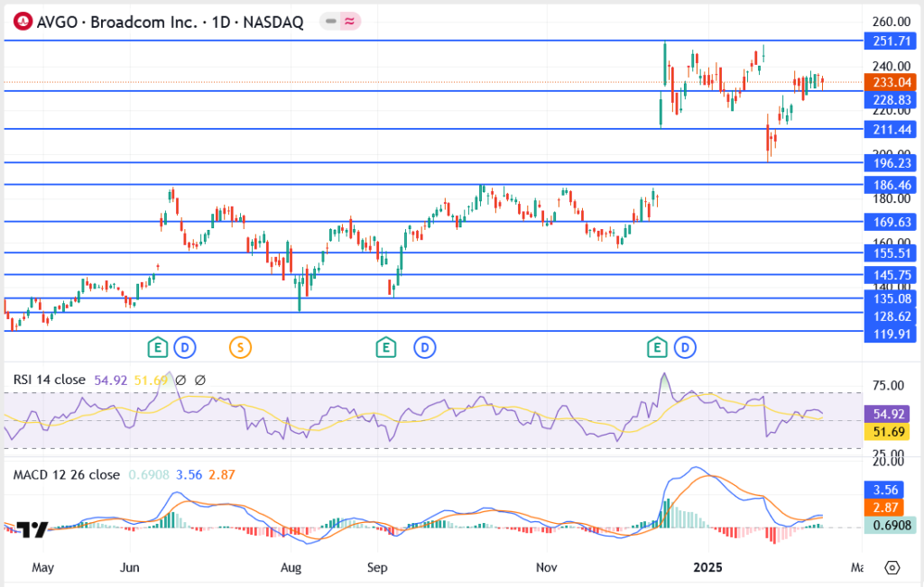This screenshot has width=924, height=587.
Task: Expand the MACD 12 26 close legend
Action: tap(66, 474)
